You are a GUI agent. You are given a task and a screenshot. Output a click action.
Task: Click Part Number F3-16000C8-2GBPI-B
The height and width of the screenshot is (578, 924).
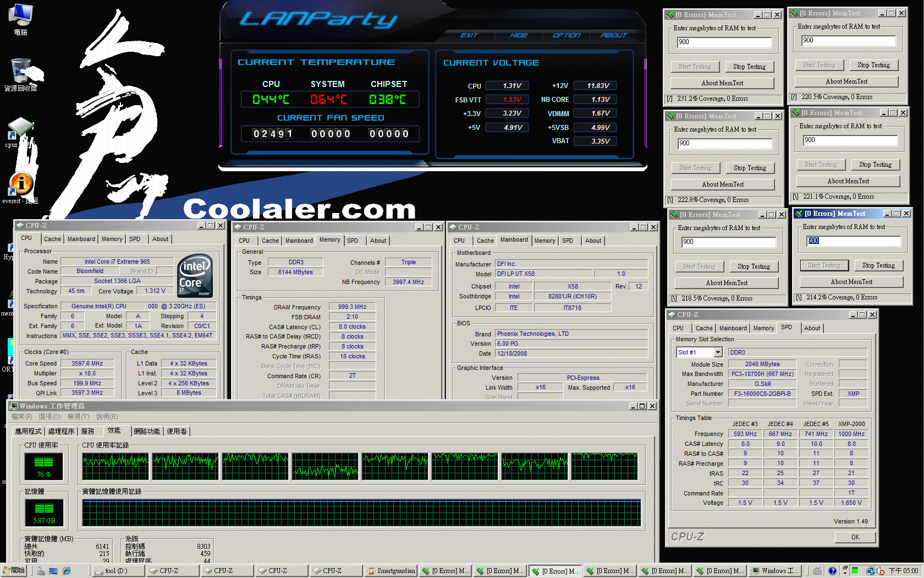(x=762, y=394)
